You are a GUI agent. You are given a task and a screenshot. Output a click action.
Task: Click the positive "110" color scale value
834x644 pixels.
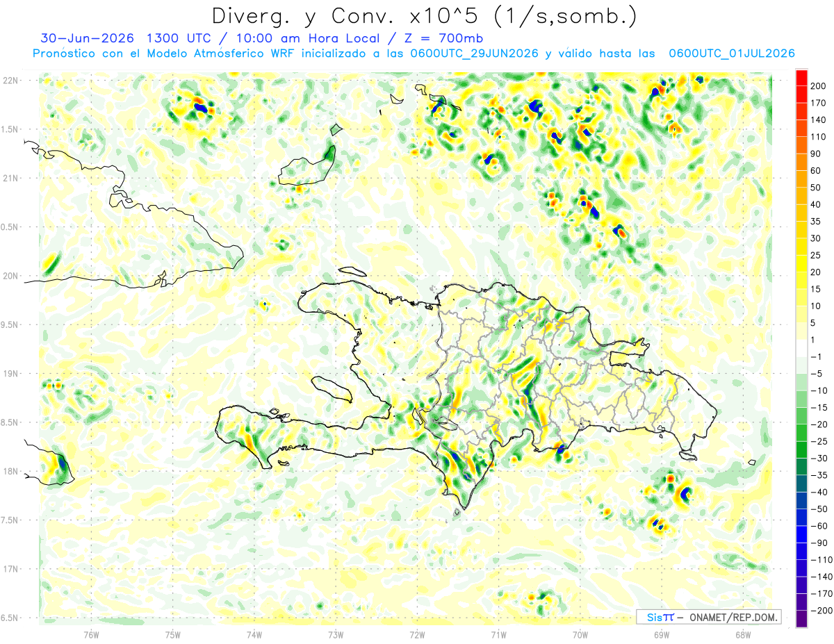point(818,137)
